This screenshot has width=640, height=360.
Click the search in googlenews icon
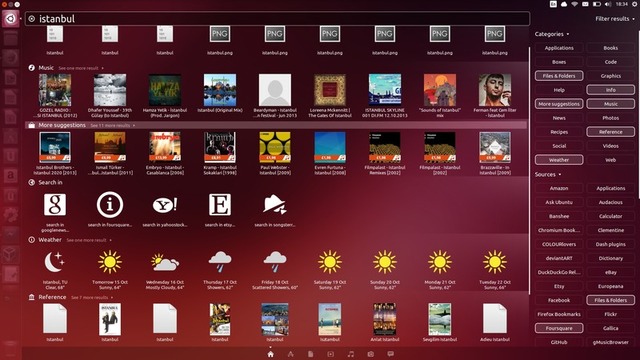[55, 204]
